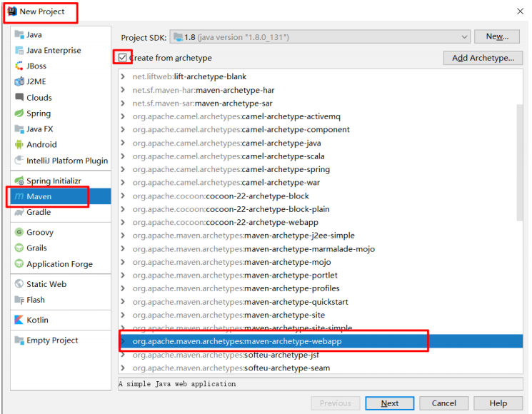Click the Add Archetype... button
This screenshot has width=532, height=414.
[483, 58]
